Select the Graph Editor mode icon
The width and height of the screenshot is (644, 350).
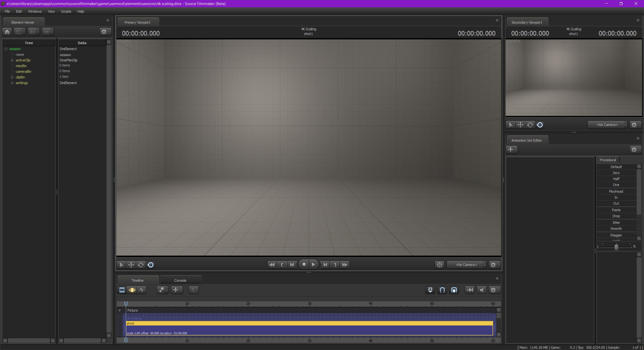pos(142,290)
